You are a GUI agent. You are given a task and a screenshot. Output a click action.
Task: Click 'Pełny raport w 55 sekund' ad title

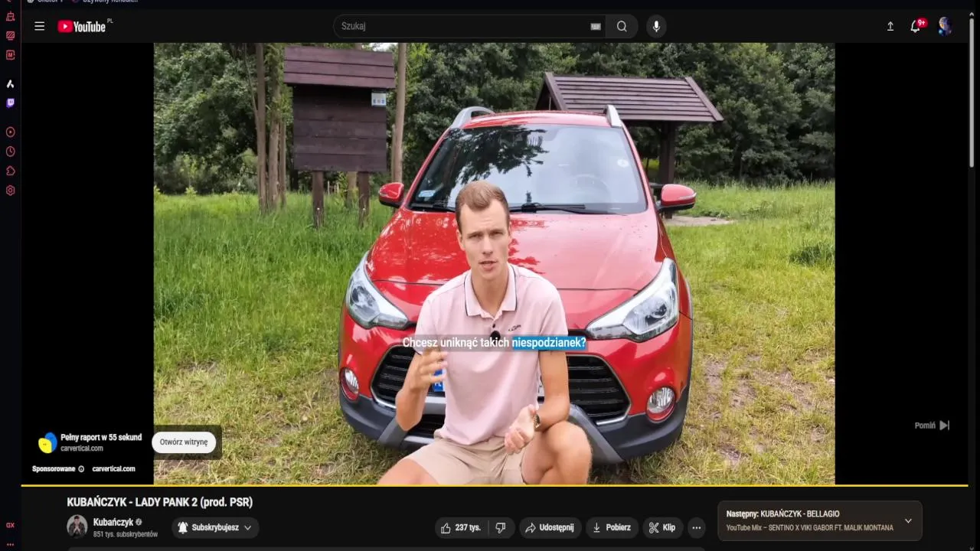[101, 438]
